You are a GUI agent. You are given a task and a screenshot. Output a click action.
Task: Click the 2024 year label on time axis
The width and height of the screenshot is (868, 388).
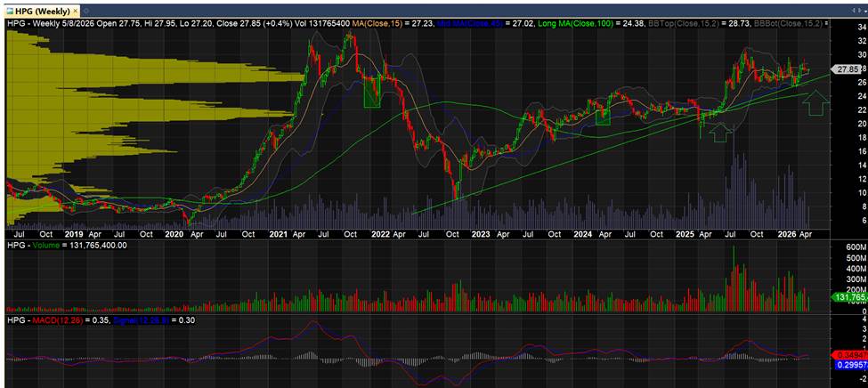[x=582, y=234]
